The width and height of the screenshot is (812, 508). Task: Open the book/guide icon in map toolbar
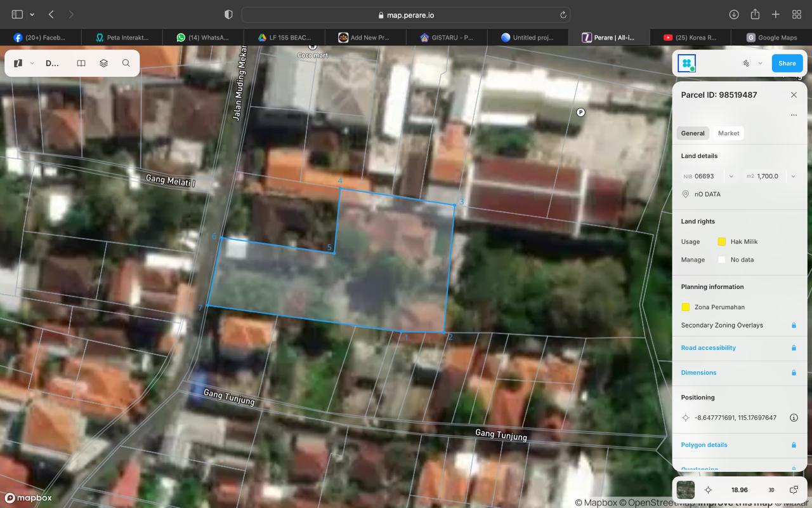[x=81, y=63]
